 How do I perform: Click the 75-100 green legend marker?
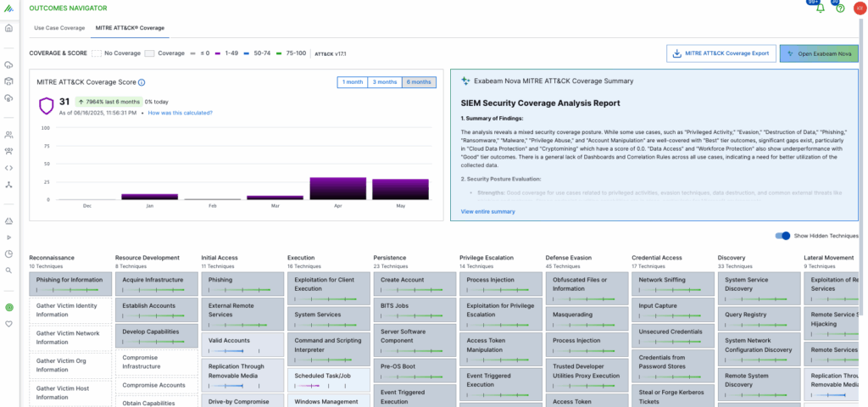pyautogui.click(x=280, y=53)
